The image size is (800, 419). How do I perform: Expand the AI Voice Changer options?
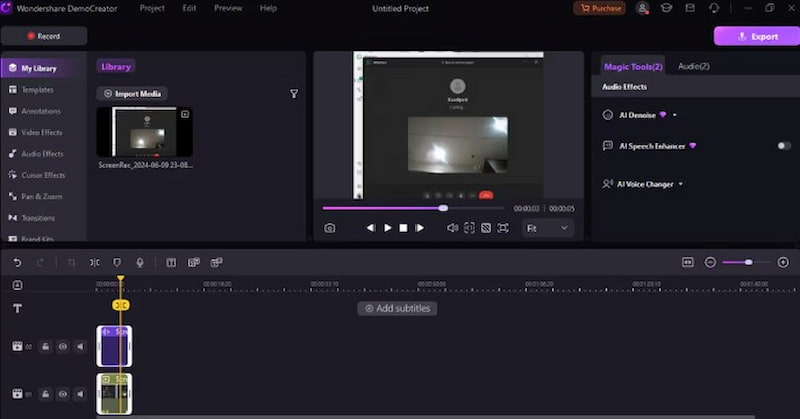[680, 184]
